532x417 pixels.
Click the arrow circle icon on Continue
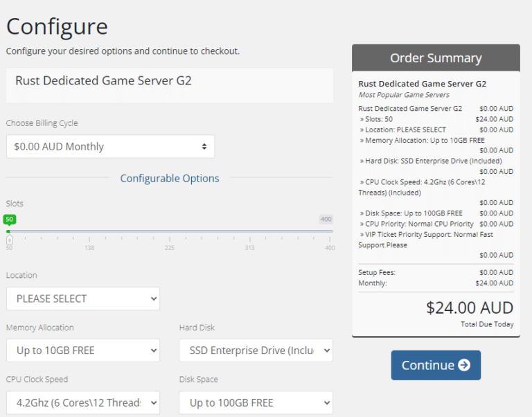[x=464, y=365]
